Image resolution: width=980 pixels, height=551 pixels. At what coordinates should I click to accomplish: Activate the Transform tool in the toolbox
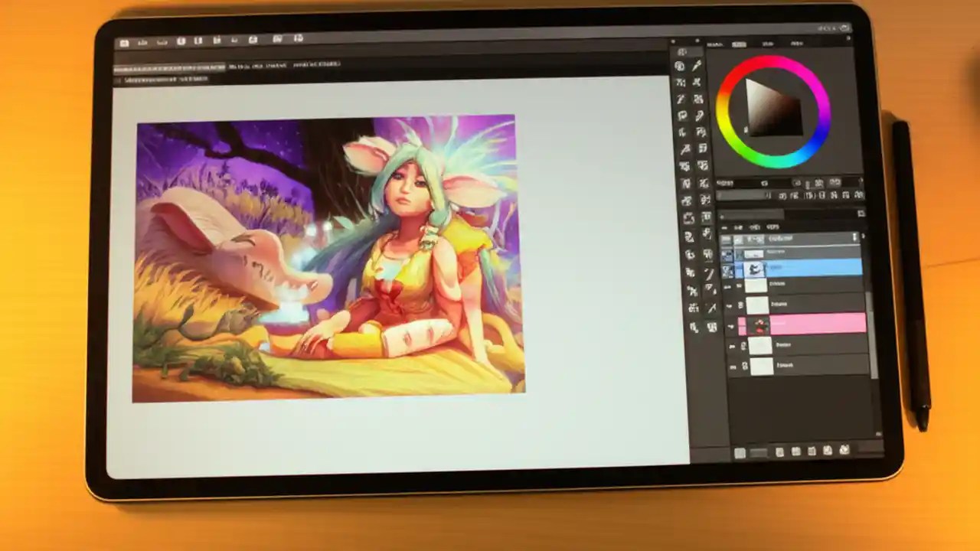[x=684, y=65]
